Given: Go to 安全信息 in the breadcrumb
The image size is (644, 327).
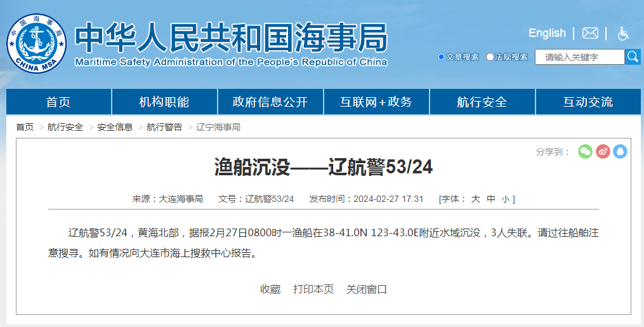Looking at the screenshot, I should click(x=115, y=127).
